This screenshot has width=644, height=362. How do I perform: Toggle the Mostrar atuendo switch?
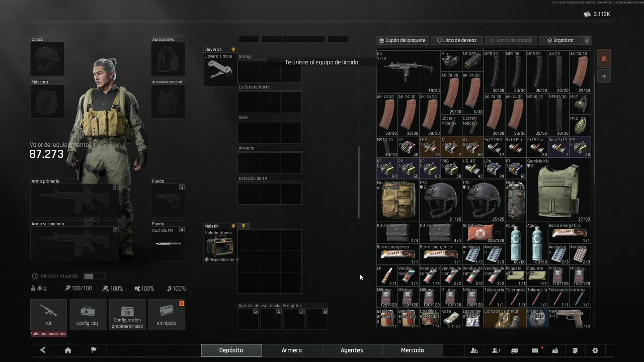click(95, 276)
